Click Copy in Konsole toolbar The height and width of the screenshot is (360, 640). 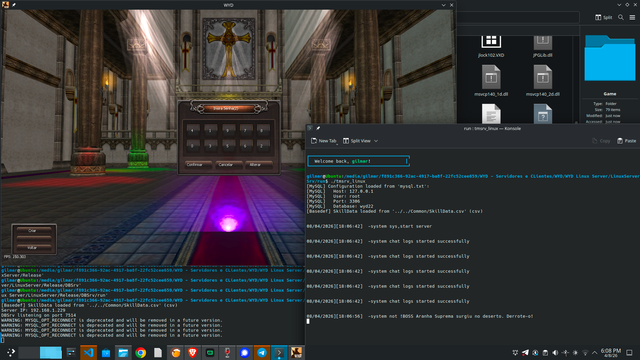[x=601, y=141]
